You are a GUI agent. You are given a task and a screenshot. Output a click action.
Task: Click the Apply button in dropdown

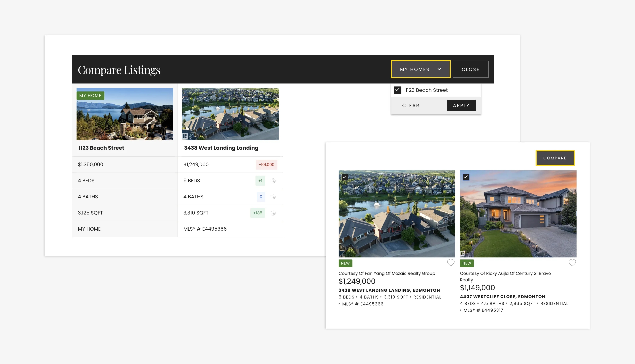click(x=461, y=106)
